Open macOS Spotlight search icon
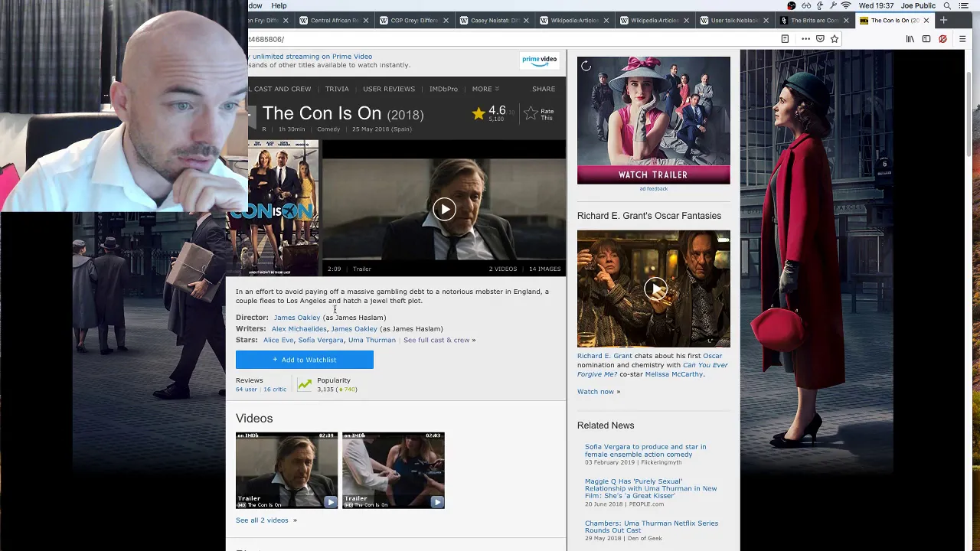 [947, 5]
